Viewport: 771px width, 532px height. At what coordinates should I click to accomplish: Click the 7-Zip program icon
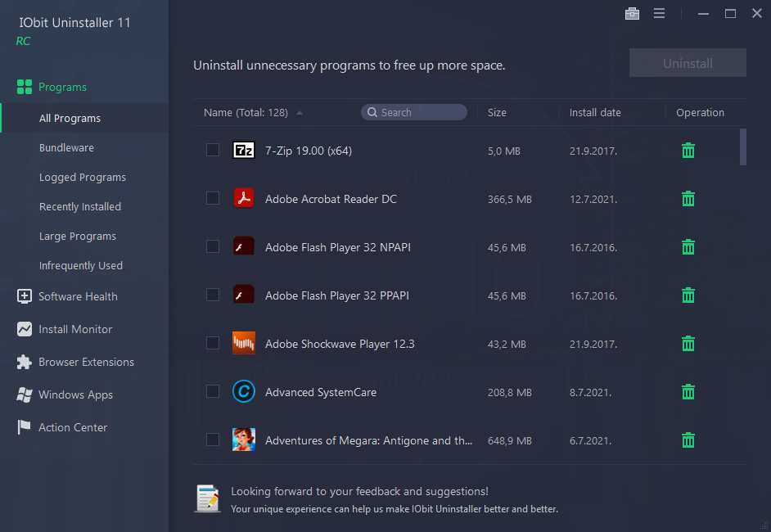coord(244,150)
